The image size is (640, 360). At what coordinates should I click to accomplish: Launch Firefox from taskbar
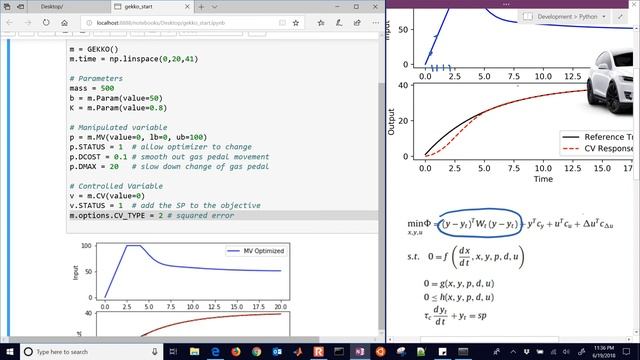(x=236, y=351)
